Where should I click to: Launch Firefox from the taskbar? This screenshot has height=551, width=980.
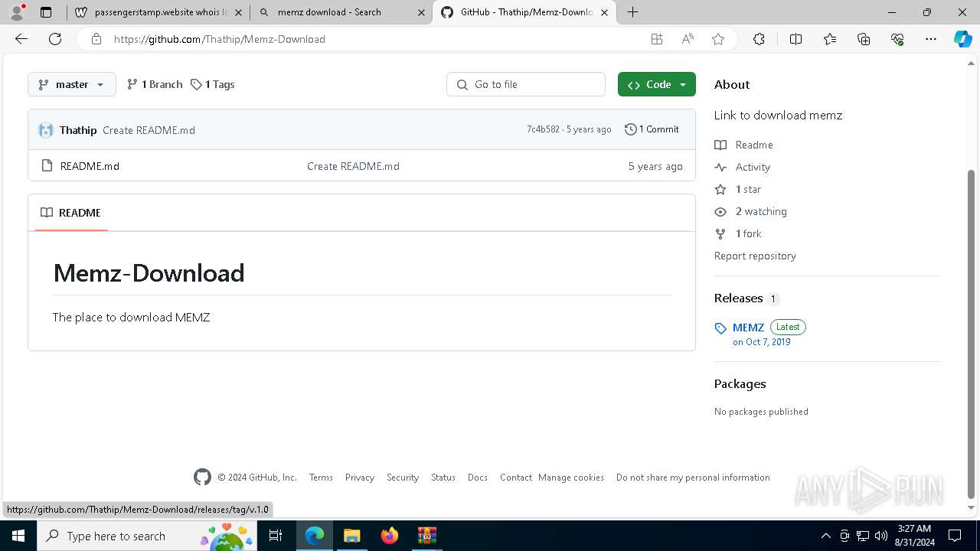pos(390,536)
